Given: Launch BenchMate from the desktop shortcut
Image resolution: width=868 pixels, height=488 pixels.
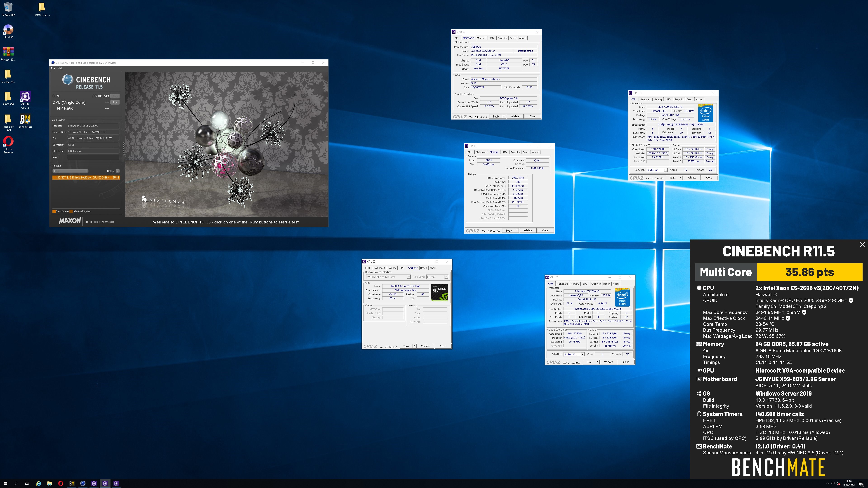Looking at the screenshot, I should tap(25, 121).
